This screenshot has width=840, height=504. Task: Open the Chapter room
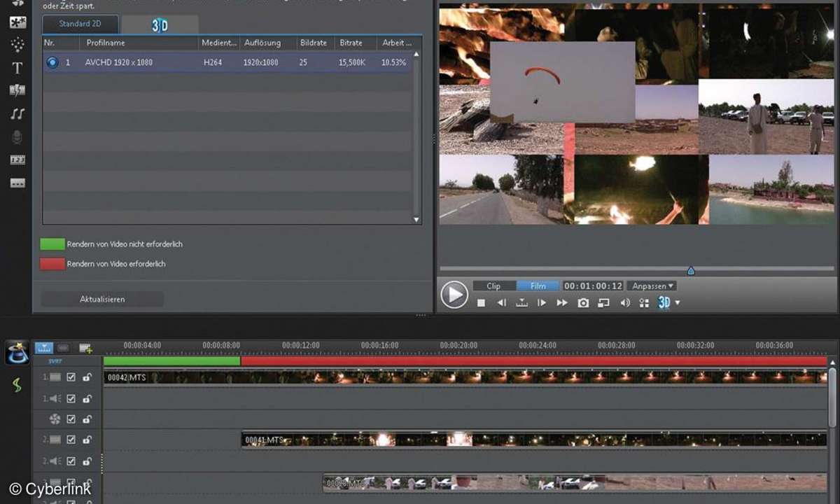click(x=17, y=160)
